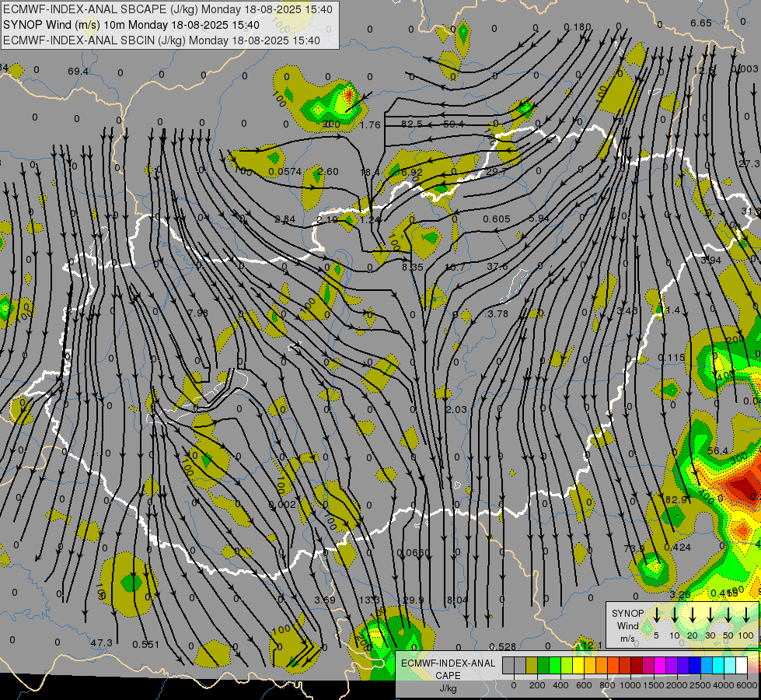Click the 2500 tick label in the CAPE legend

point(700,685)
